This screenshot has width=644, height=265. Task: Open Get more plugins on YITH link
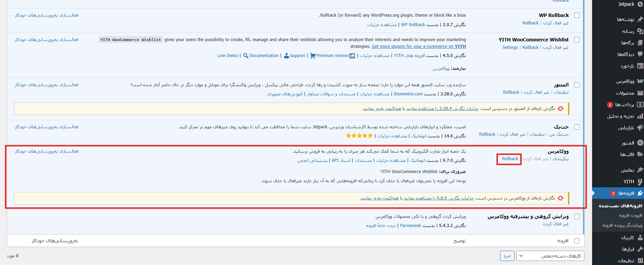419,46
